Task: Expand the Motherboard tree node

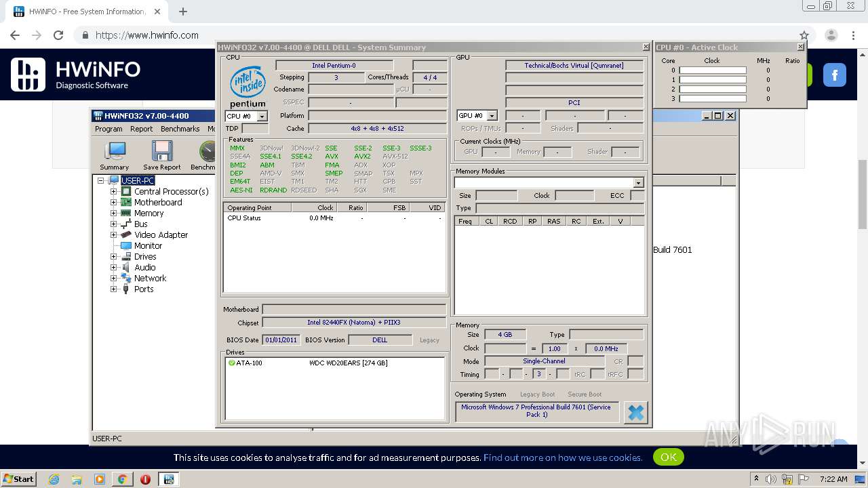Action: (x=114, y=202)
